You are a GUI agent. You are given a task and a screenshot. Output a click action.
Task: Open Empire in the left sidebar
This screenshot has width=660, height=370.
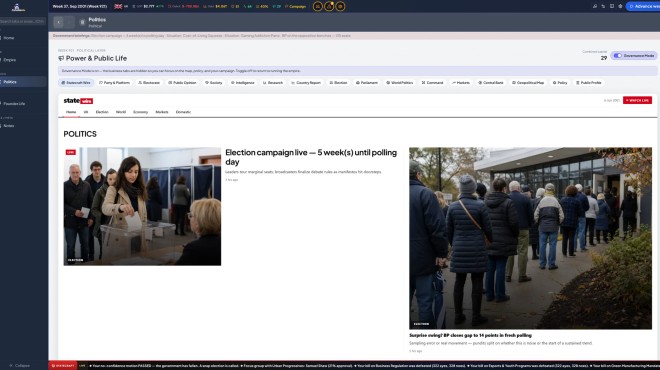(23, 60)
